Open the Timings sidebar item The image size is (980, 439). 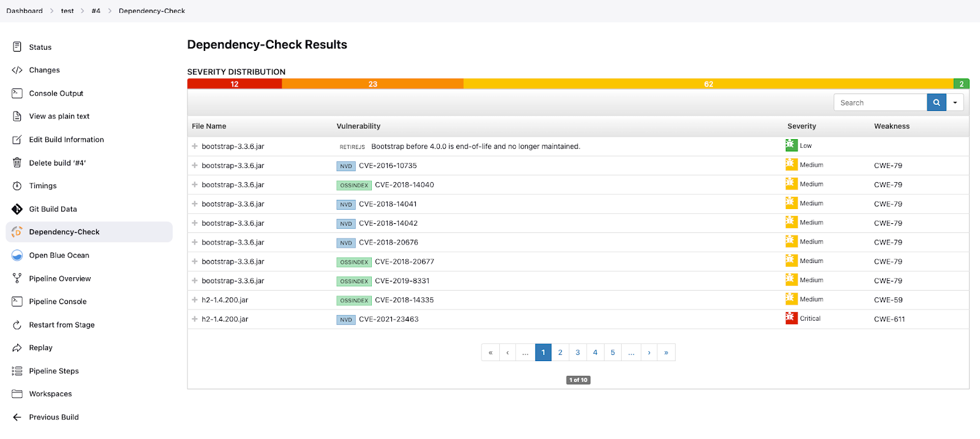pyautogui.click(x=43, y=186)
